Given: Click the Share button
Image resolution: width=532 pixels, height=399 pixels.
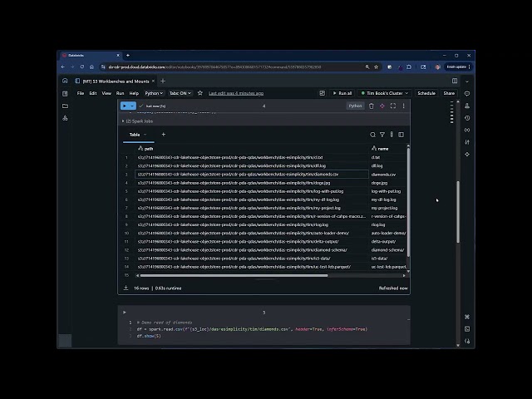Looking at the screenshot, I should 449,93.
